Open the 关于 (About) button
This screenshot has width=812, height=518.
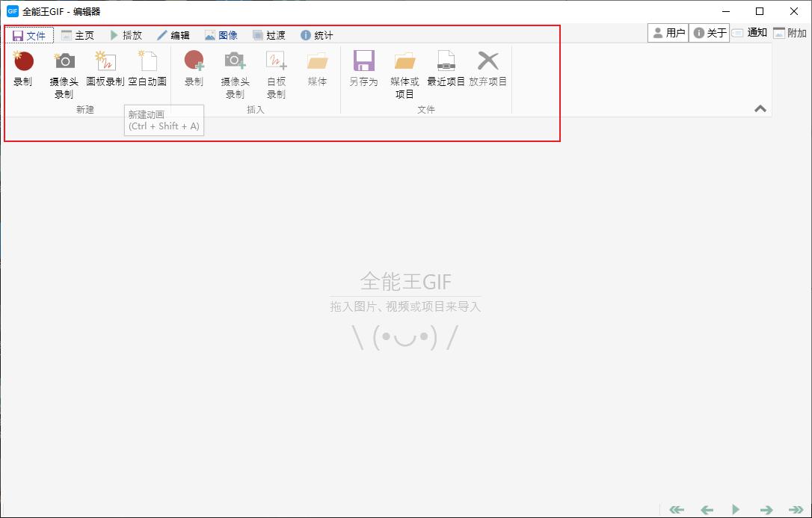[710, 33]
